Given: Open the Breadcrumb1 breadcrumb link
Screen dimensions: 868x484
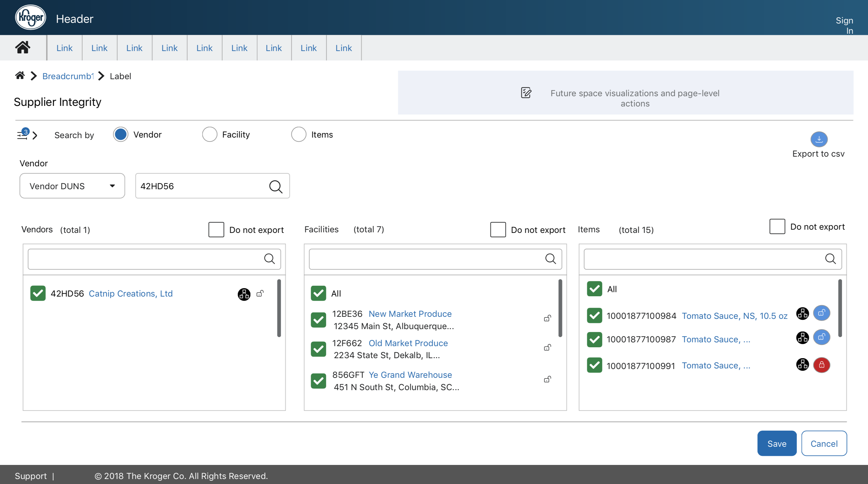Looking at the screenshot, I should pyautogui.click(x=68, y=76).
